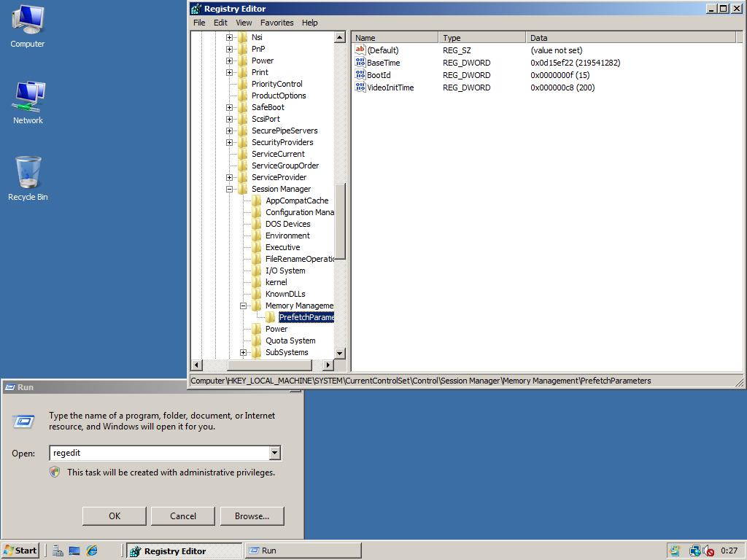Image resolution: width=747 pixels, height=560 pixels.
Task: Sort values by the Type column header
Action: click(x=481, y=38)
